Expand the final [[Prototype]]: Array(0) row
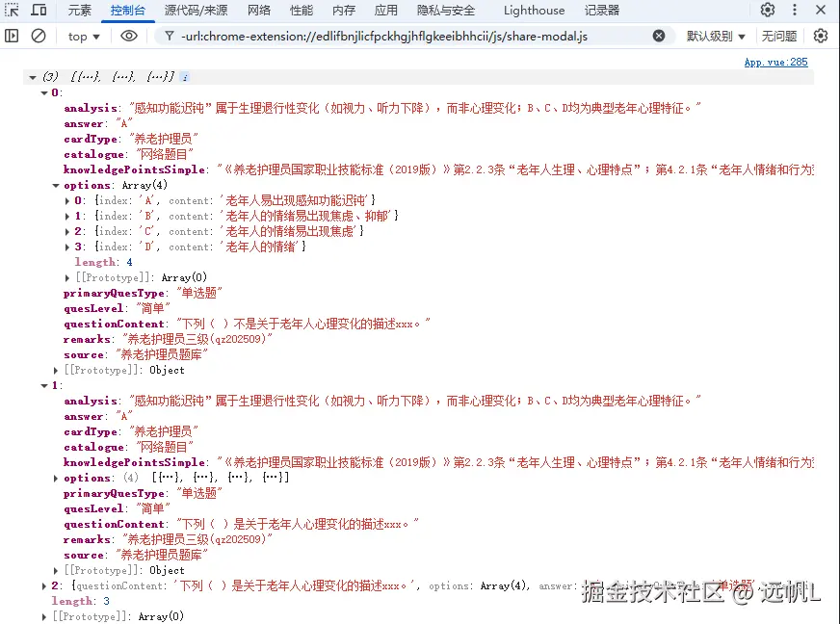 [44, 617]
